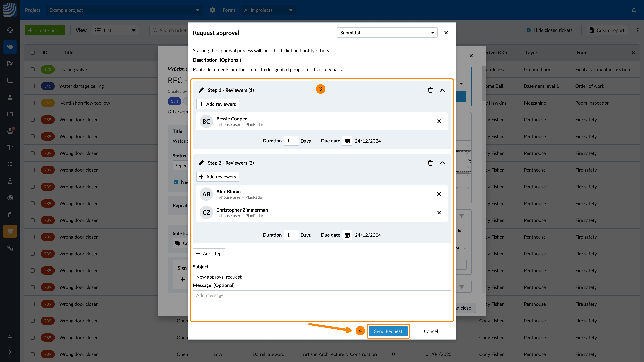Image resolution: width=644 pixels, height=362 pixels.
Task: Click pencil icon to edit Step 2
Action: pos(201,163)
